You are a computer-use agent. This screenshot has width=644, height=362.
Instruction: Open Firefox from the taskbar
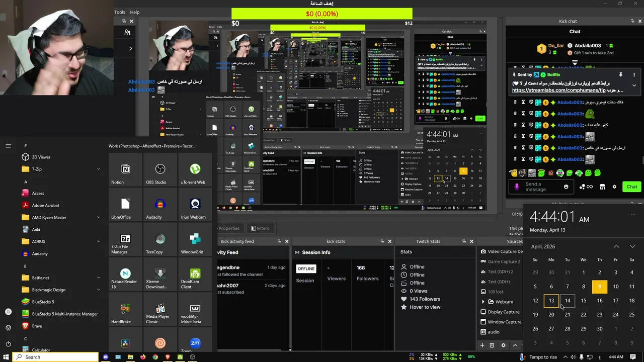143,357
